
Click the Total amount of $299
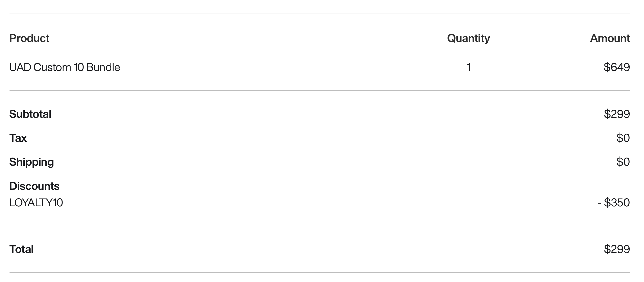616,249
